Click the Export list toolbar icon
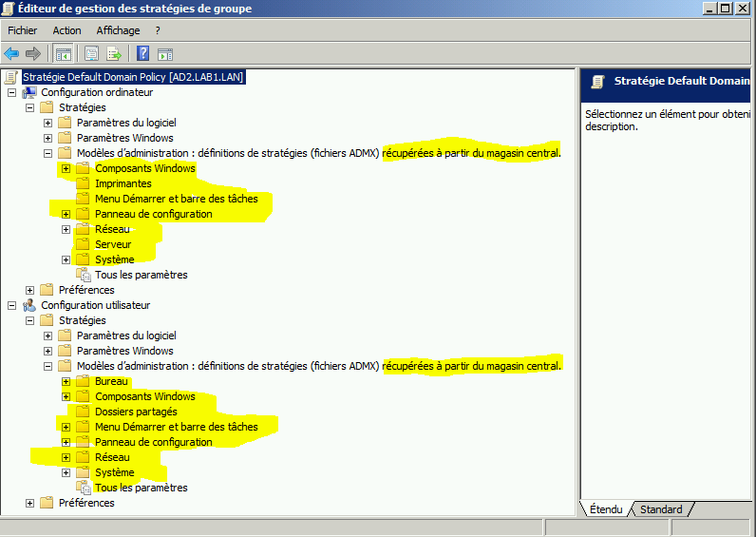The height and width of the screenshot is (537, 756). click(114, 53)
